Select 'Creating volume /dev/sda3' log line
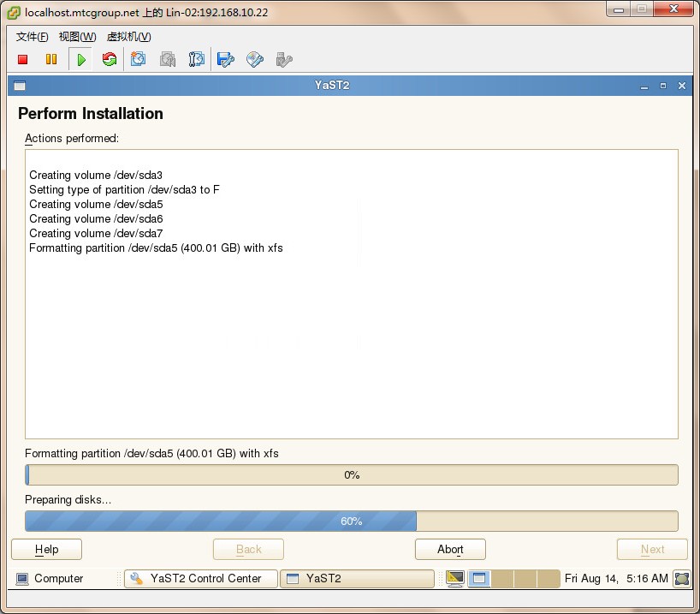This screenshot has width=700, height=614. (96, 176)
